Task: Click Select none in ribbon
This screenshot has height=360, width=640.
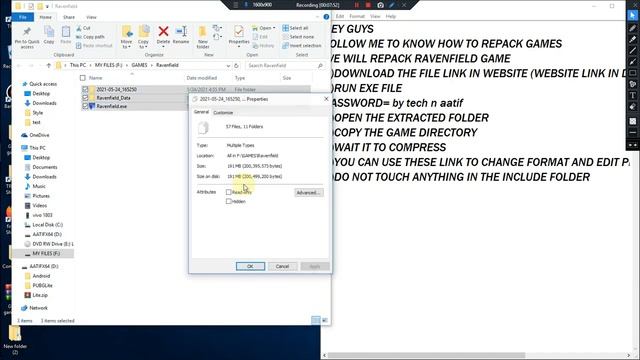Action: [x=298, y=37]
